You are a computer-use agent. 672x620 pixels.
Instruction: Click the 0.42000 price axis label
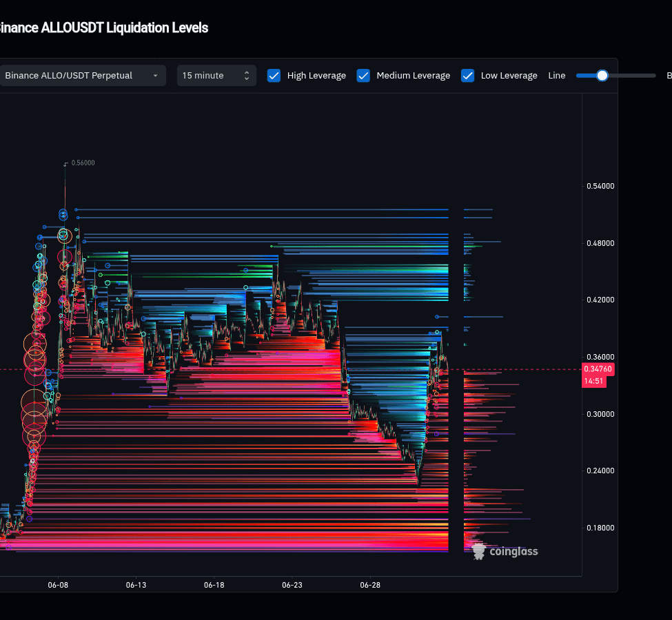pyautogui.click(x=600, y=300)
